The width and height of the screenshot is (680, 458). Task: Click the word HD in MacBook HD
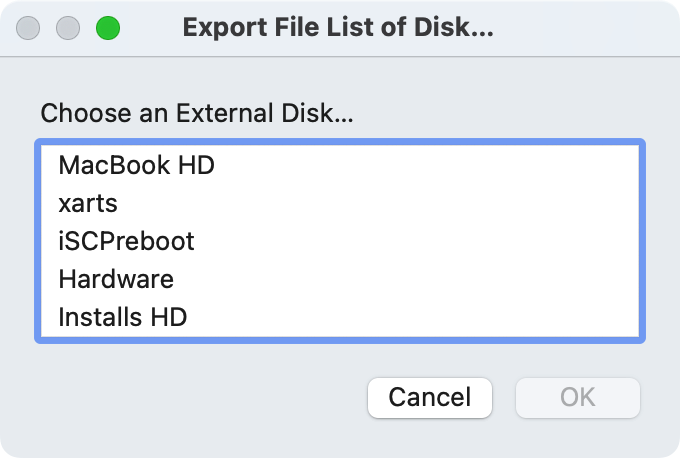click(196, 165)
